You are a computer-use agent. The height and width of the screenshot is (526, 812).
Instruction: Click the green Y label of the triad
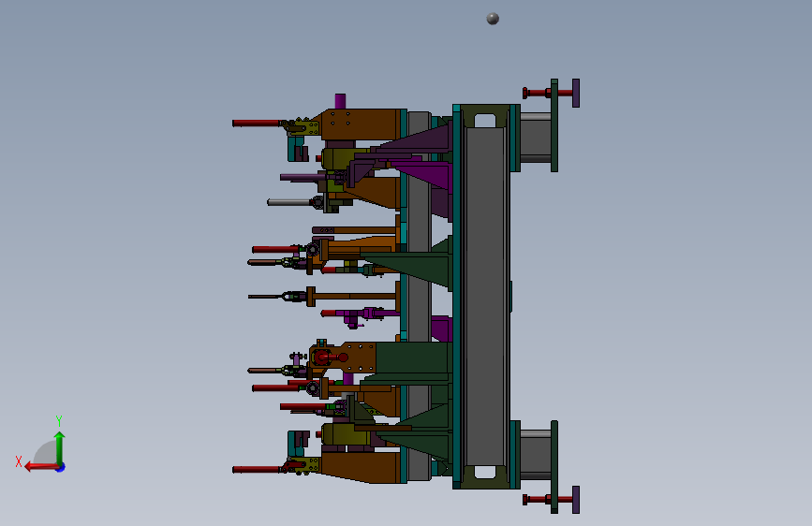point(59,421)
